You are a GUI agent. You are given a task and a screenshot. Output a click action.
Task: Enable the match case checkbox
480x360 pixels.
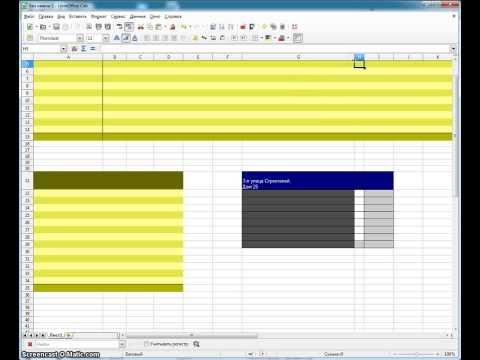click(146, 344)
